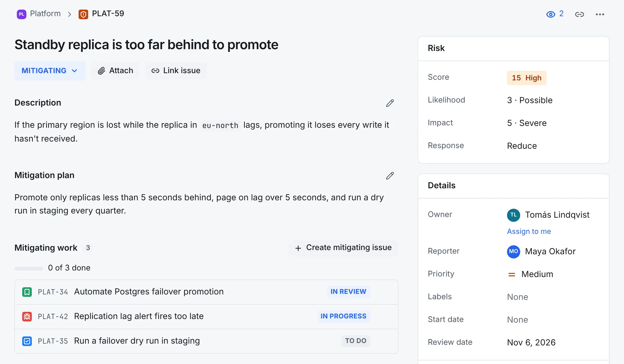624x364 pixels.
Task: Click the mitigating work progress bar
Action: tap(29, 268)
